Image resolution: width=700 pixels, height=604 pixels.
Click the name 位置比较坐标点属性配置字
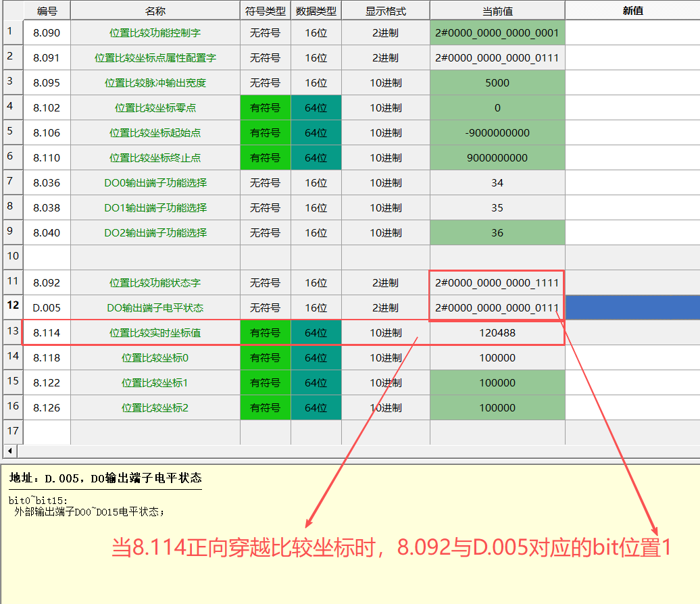click(x=155, y=57)
